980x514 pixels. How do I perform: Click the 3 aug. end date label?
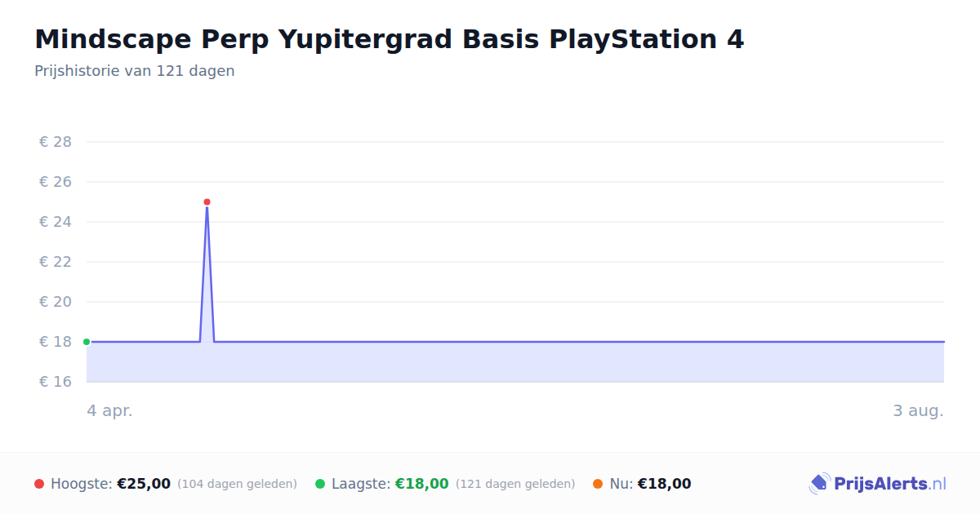[918, 410]
